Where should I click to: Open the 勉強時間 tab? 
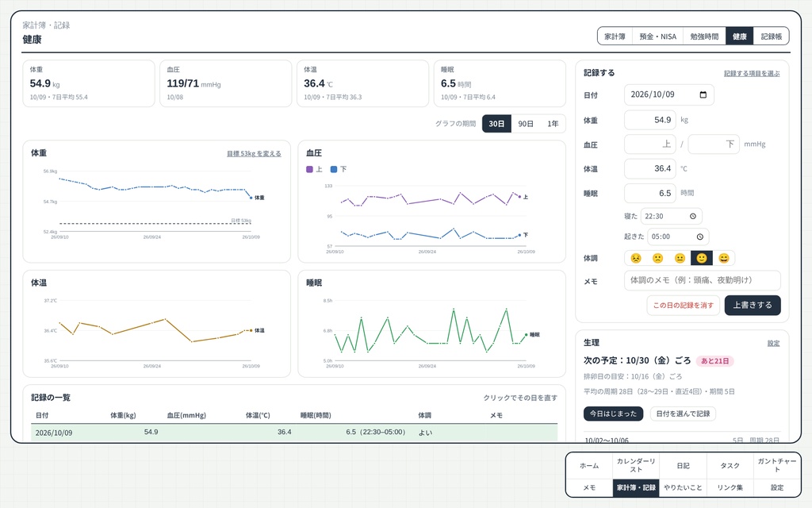704,37
